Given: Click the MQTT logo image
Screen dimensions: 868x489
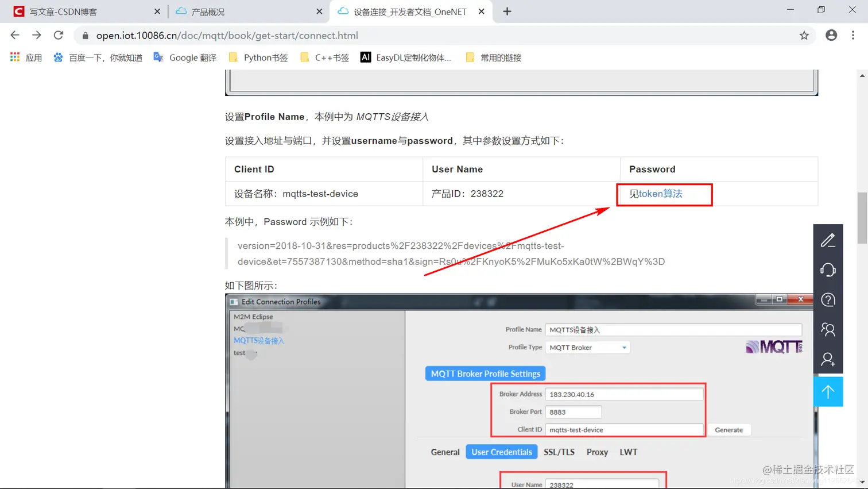Looking at the screenshot, I should coord(774,346).
